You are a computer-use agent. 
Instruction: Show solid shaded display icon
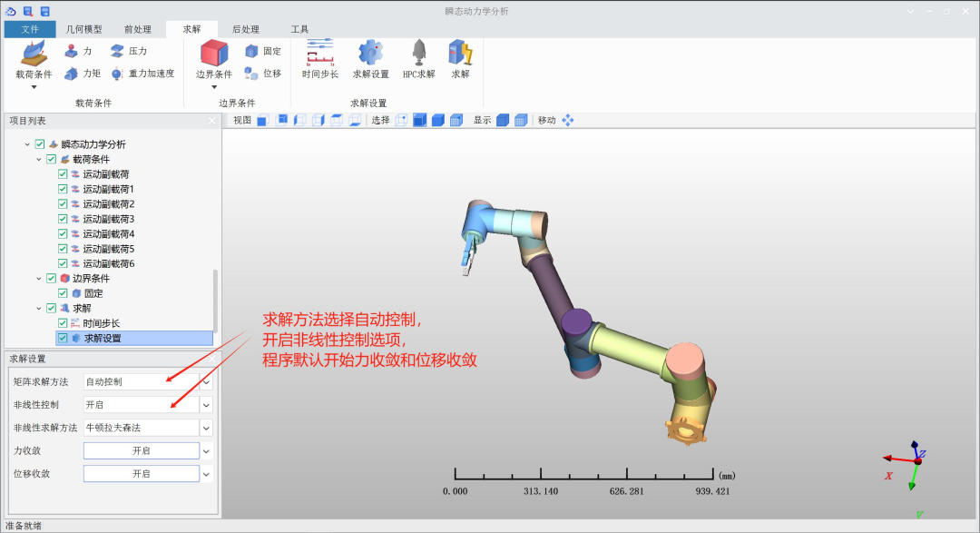(x=503, y=120)
